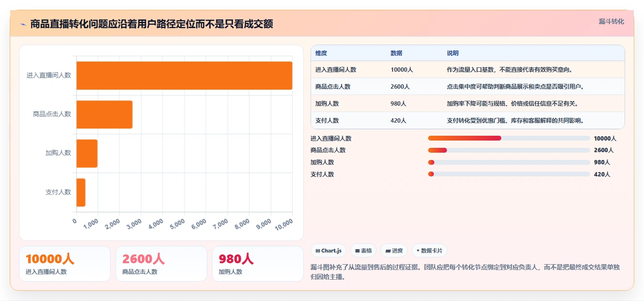Click the 数据 column header
This screenshot has width=644, height=301.
pos(396,53)
